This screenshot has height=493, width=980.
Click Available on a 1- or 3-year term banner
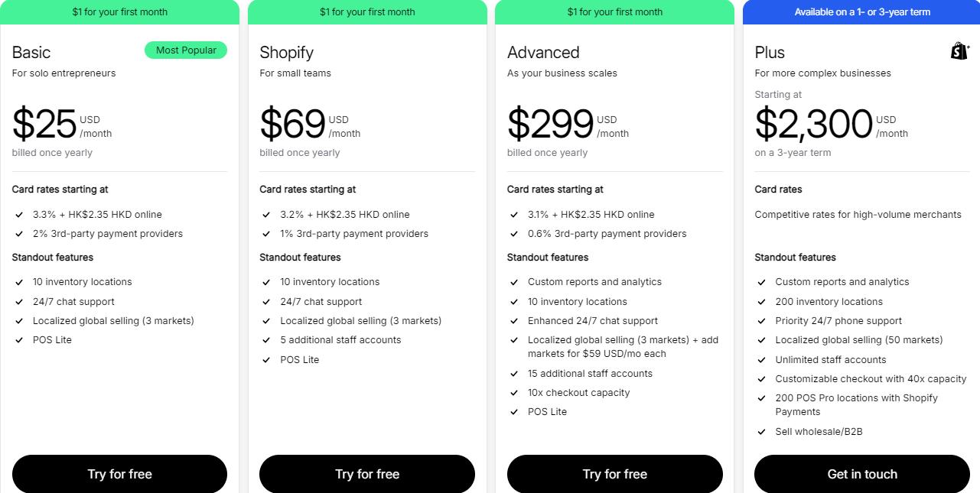(x=862, y=11)
